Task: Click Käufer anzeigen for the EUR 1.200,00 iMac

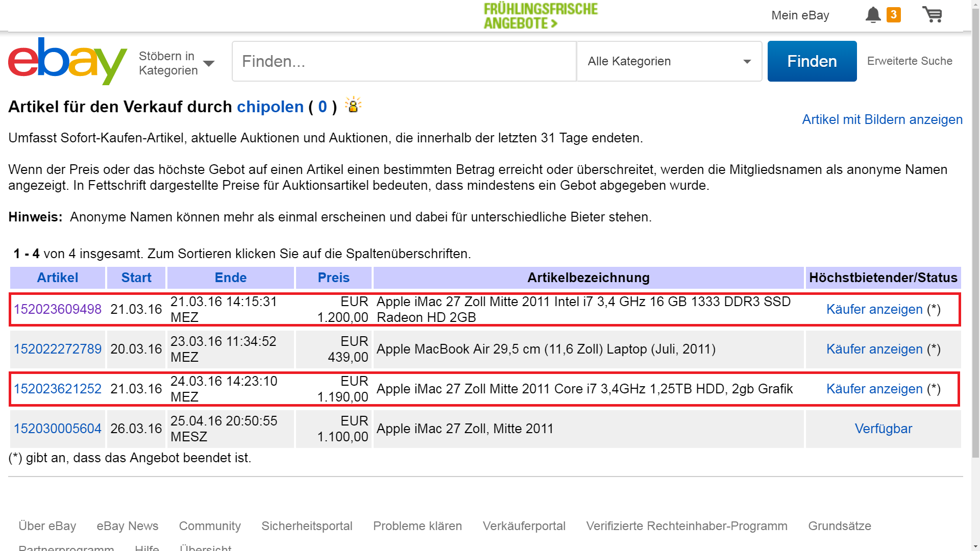Action: [874, 309]
